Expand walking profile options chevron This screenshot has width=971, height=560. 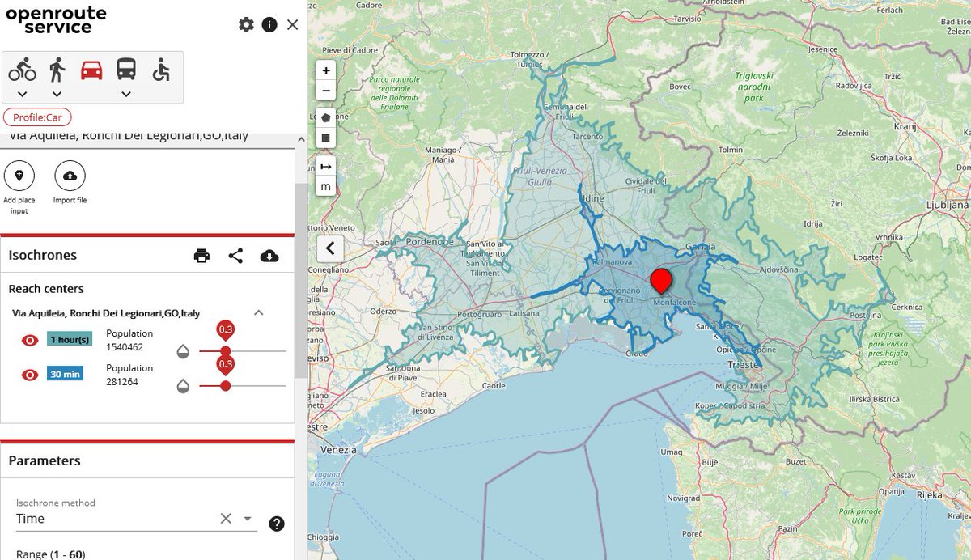[57, 94]
